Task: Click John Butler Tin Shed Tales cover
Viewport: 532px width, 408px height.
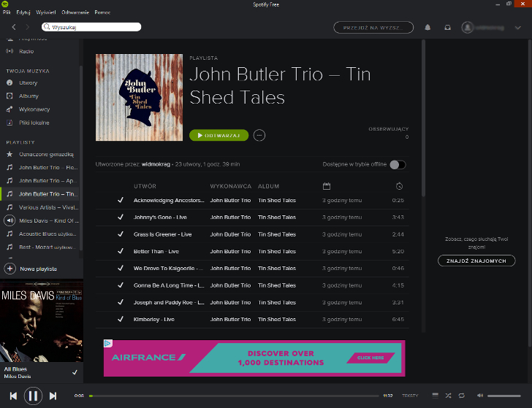Action: (139, 97)
